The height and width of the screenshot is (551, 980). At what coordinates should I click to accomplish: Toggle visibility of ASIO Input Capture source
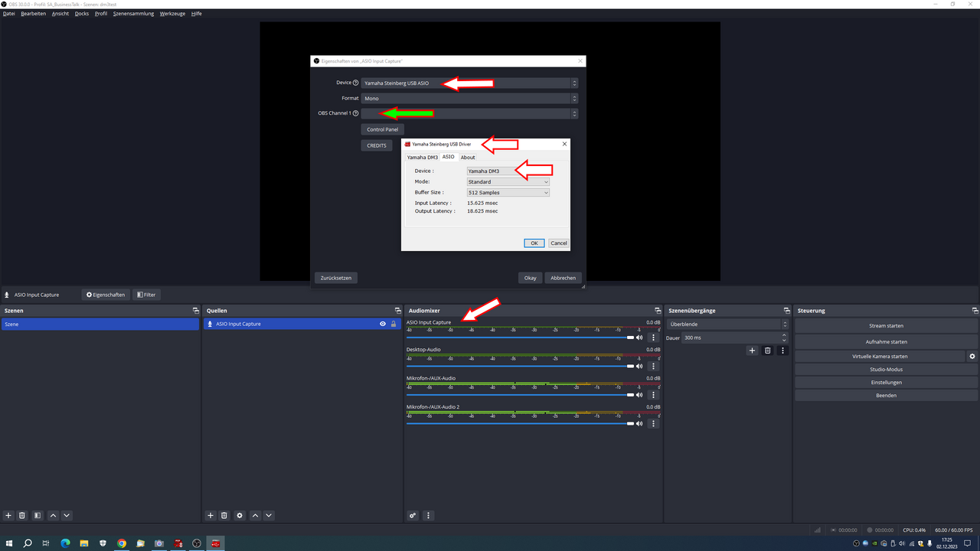coord(383,324)
